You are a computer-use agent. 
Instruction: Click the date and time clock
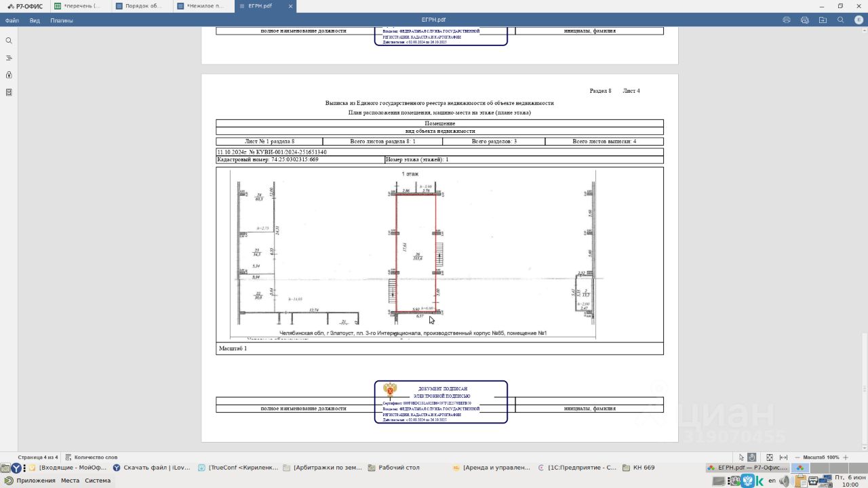click(850, 481)
